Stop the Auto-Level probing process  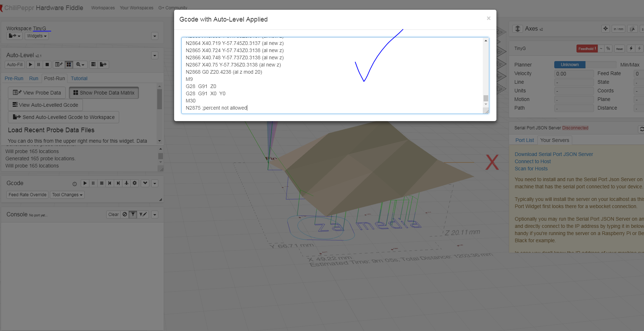[x=47, y=65]
